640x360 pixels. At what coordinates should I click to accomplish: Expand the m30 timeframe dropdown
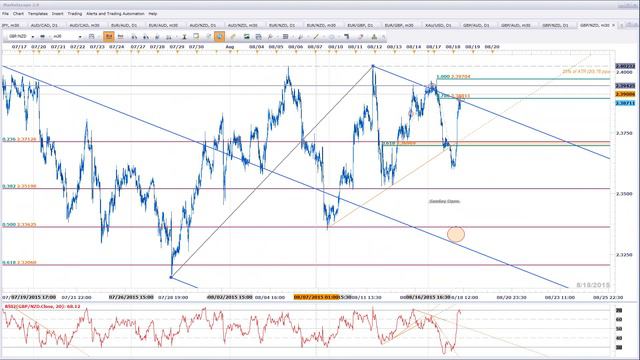(x=80, y=37)
